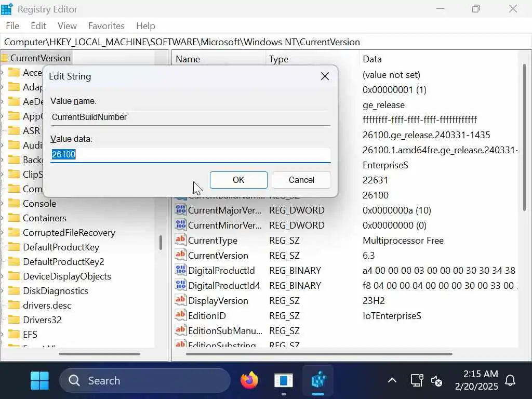Click the CorruptedFileRecovery folder icon
The height and width of the screenshot is (399, 532).
(x=14, y=232)
